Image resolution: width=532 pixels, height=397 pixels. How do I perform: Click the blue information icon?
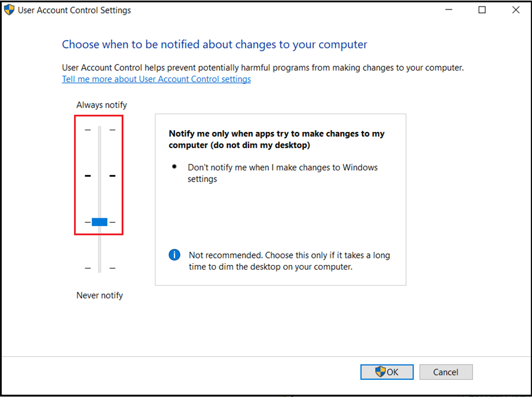point(175,255)
